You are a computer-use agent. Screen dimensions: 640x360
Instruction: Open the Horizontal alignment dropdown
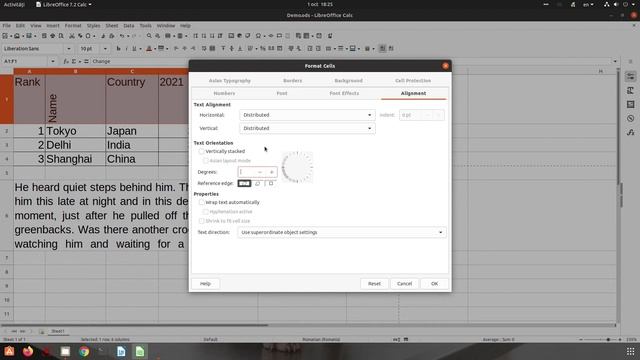pos(307,115)
